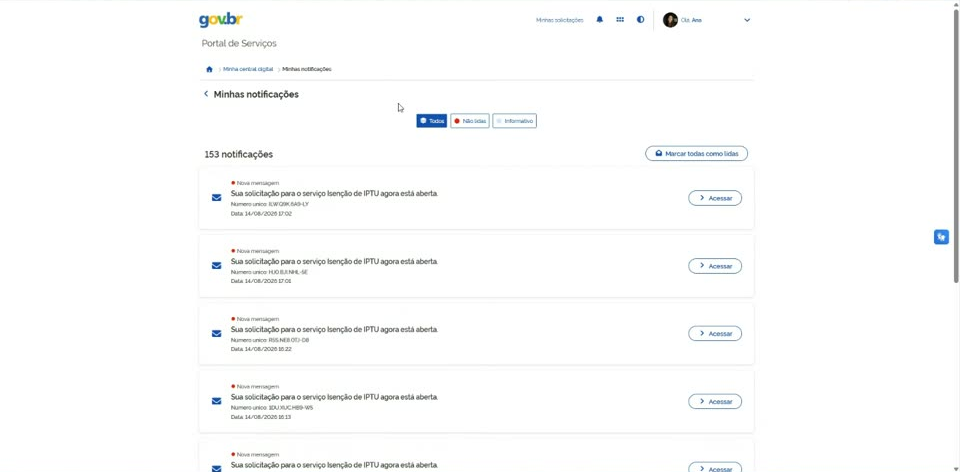The height and width of the screenshot is (472, 960).
Task: Click the user avatar photo for Ana
Action: point(670,20)
